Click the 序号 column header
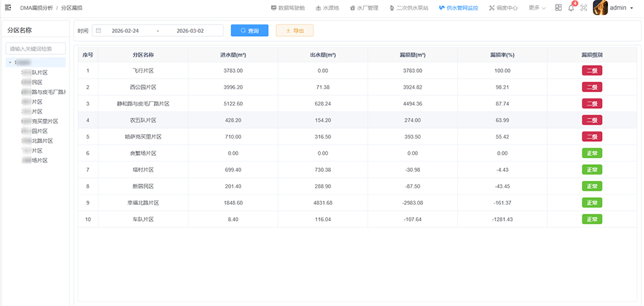 (88, 55)
